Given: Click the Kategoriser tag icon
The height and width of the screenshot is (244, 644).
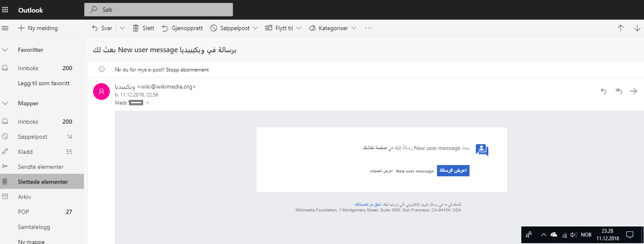Looking at the screenshot, I should point(312,28).
